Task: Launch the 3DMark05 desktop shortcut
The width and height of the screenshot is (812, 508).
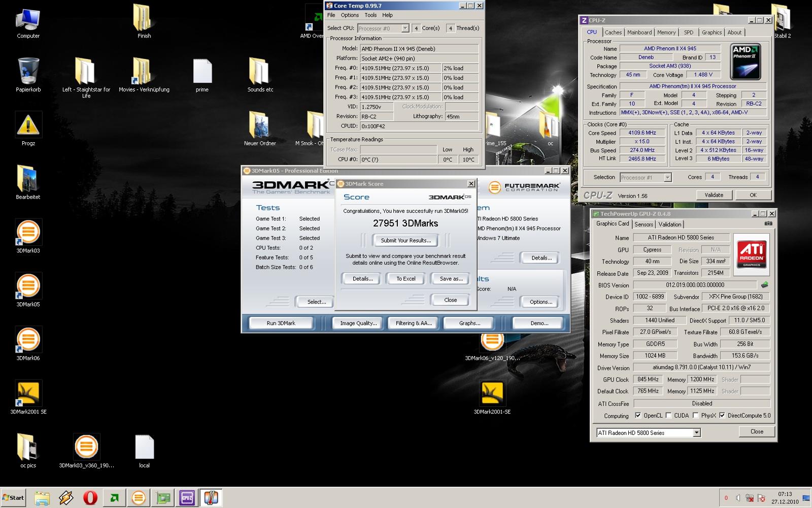Action: point(28,290)
